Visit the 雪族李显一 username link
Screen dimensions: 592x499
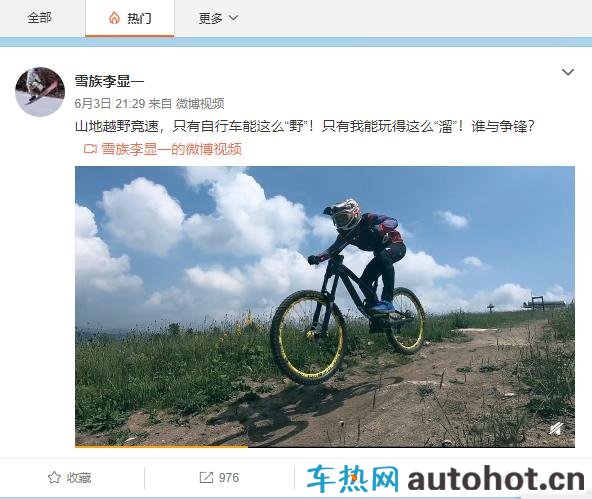109,81
